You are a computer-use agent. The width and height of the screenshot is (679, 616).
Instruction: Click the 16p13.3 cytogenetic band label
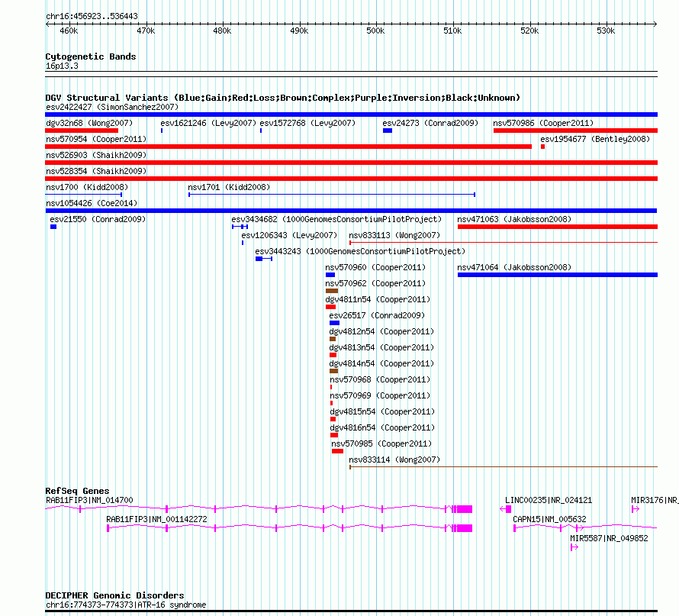(62, 66)
